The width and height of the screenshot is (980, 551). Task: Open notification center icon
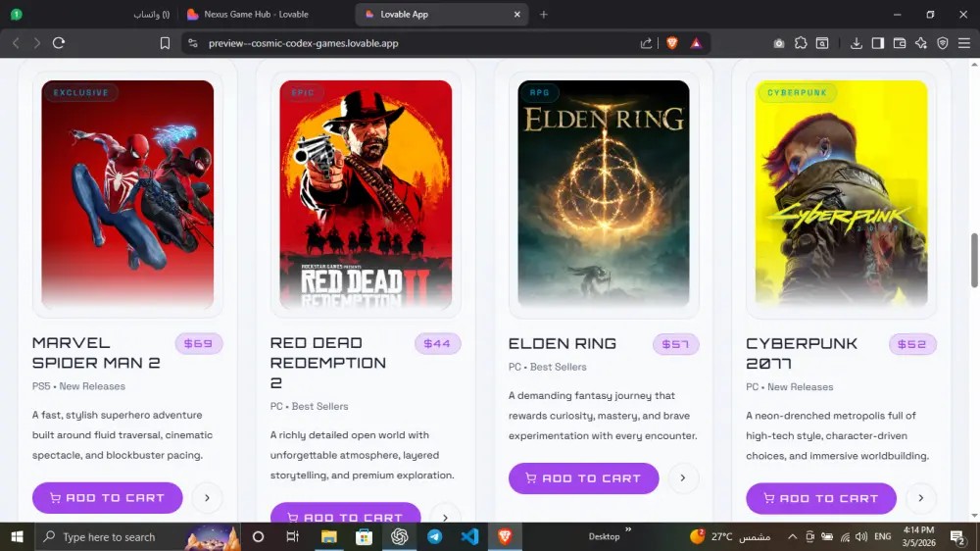(x=957, y=536)
